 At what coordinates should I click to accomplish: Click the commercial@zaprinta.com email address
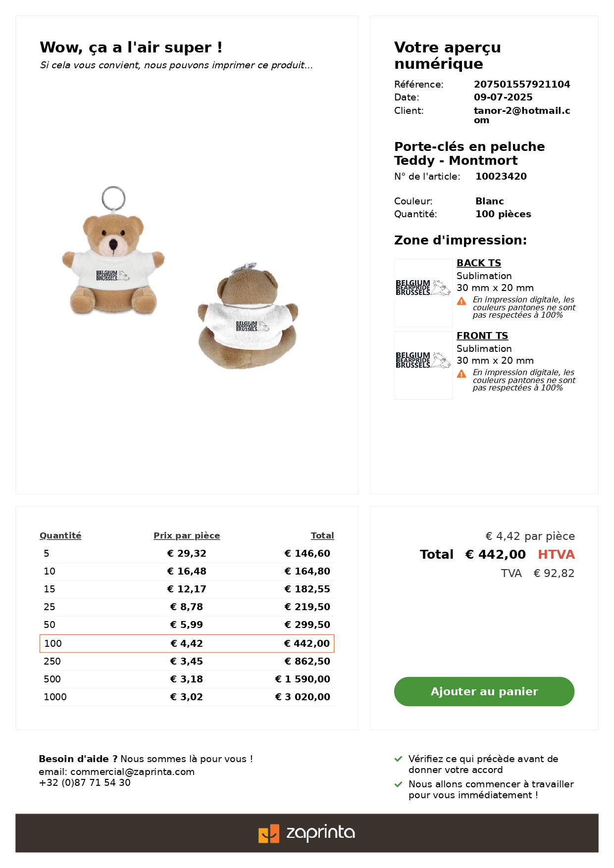133,772
